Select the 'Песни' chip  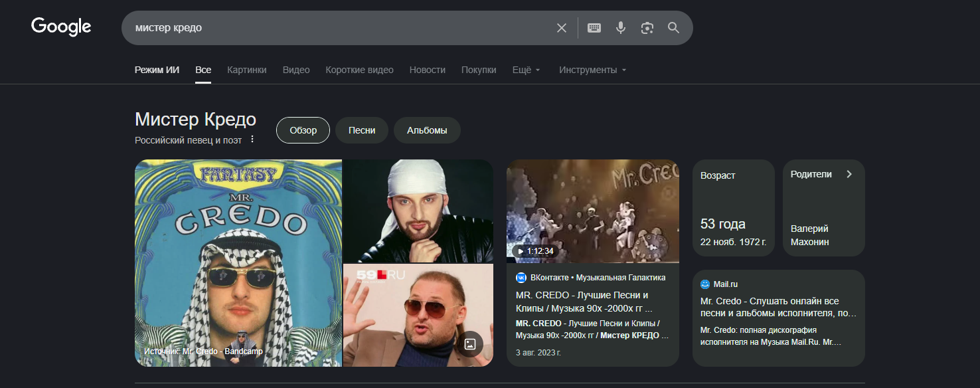[x=362, y=130]
